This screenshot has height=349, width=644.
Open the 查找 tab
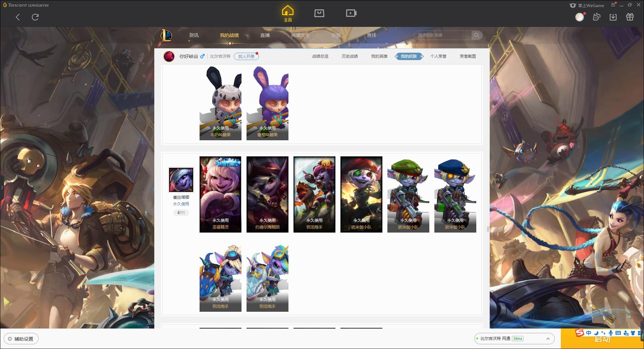[371, 35]
